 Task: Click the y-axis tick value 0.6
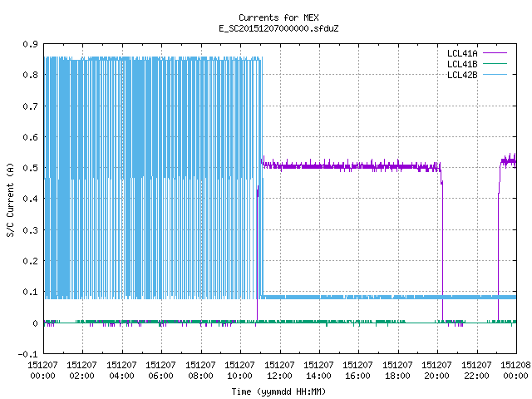30,137
